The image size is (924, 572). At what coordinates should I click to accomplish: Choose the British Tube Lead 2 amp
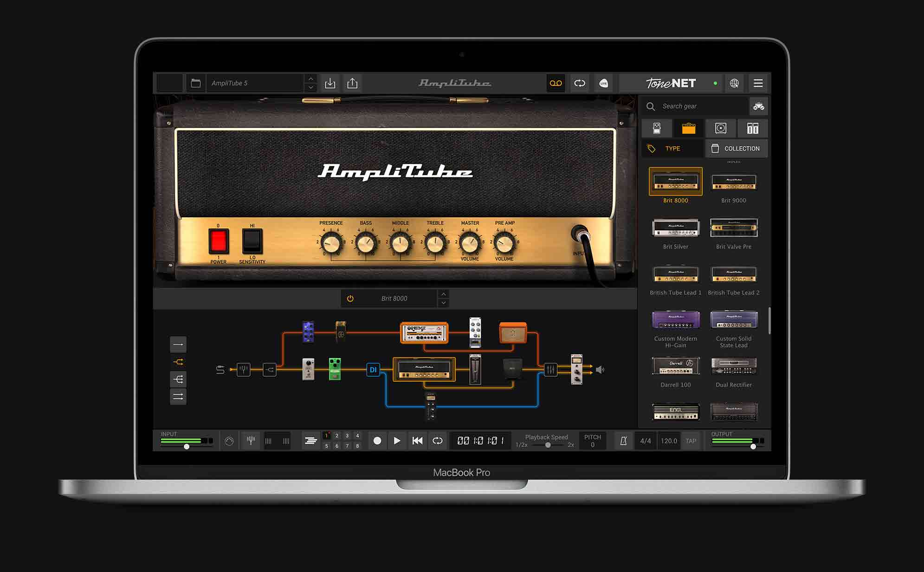[734, 274]
